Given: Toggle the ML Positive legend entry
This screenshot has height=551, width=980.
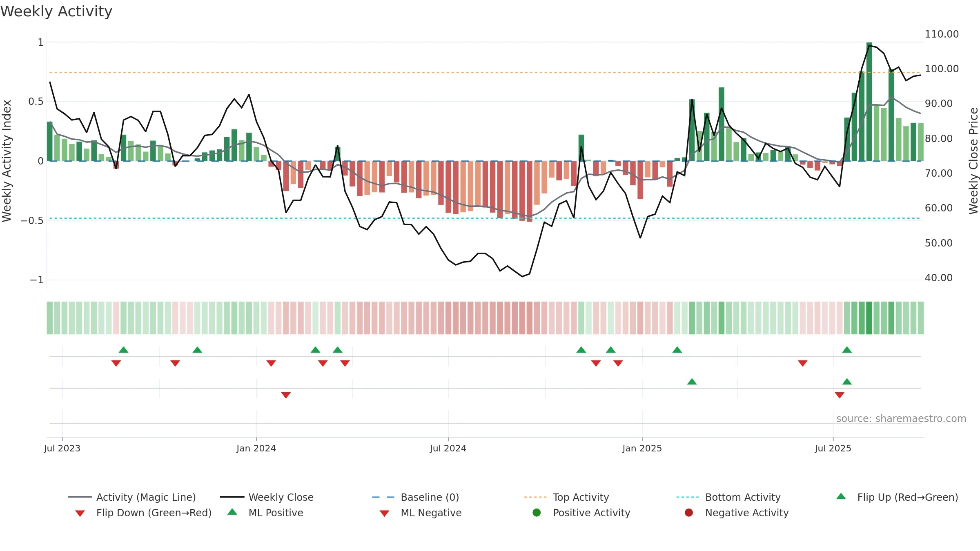Looking at the screenshot, I should (265, 513).
